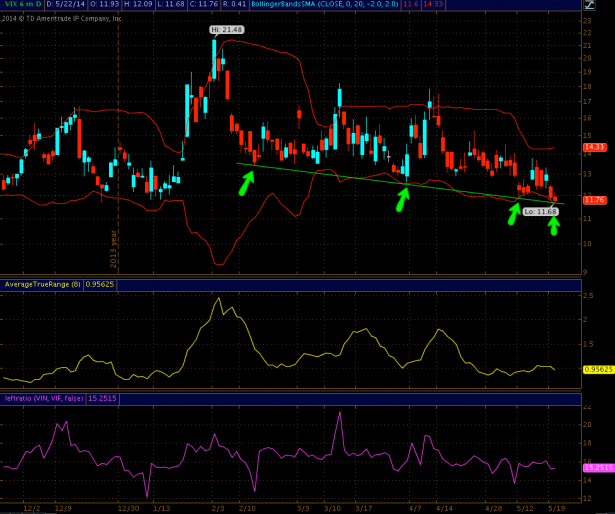Click the Hi: 21.48 price bubble
Viewport: 615px width, 514px height.
point(226,31)
